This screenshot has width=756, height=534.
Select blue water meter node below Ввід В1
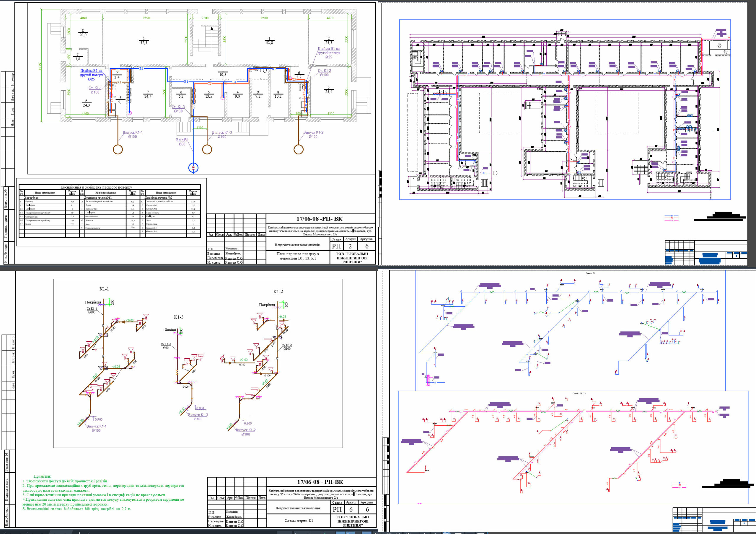(193, 168)
